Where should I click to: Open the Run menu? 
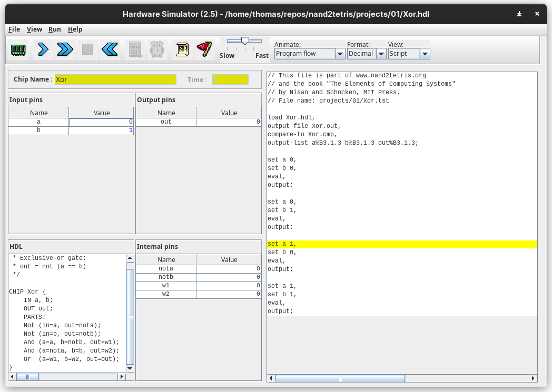click(x=54, y=29)
